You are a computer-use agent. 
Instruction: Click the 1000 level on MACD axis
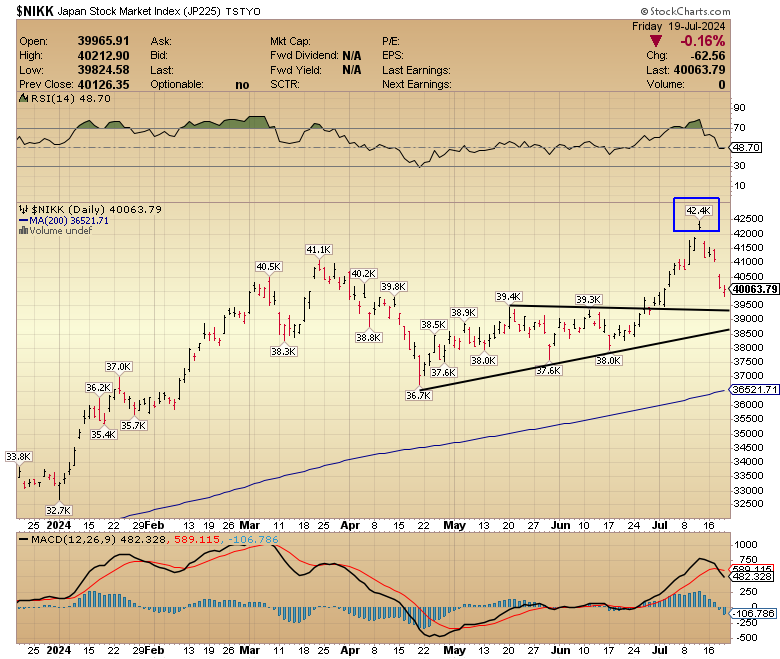(745, 545)
